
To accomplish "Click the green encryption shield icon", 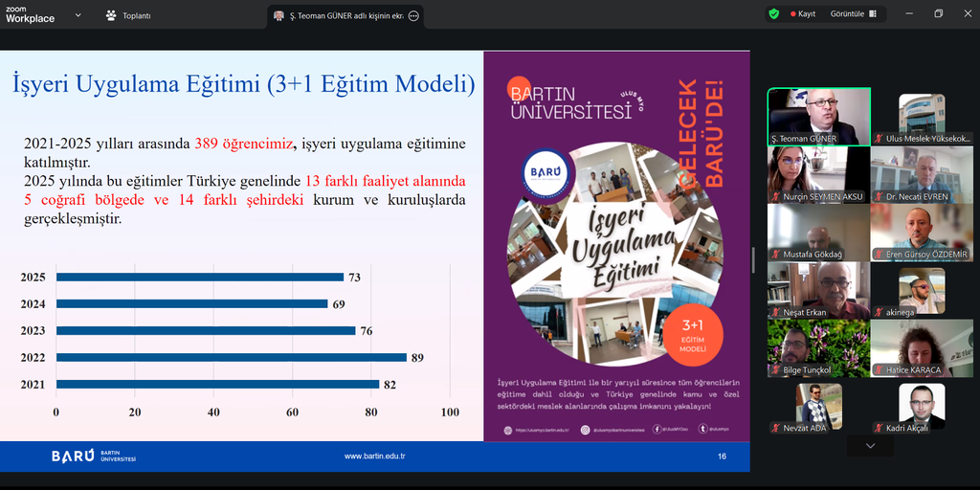I will [x=773, y=14].
